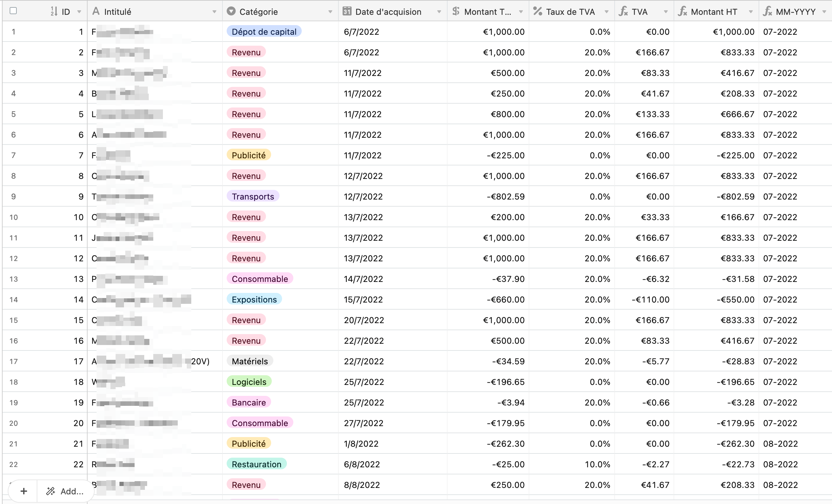Click the Taux de TVA percent icon

[x=538, y=12]
